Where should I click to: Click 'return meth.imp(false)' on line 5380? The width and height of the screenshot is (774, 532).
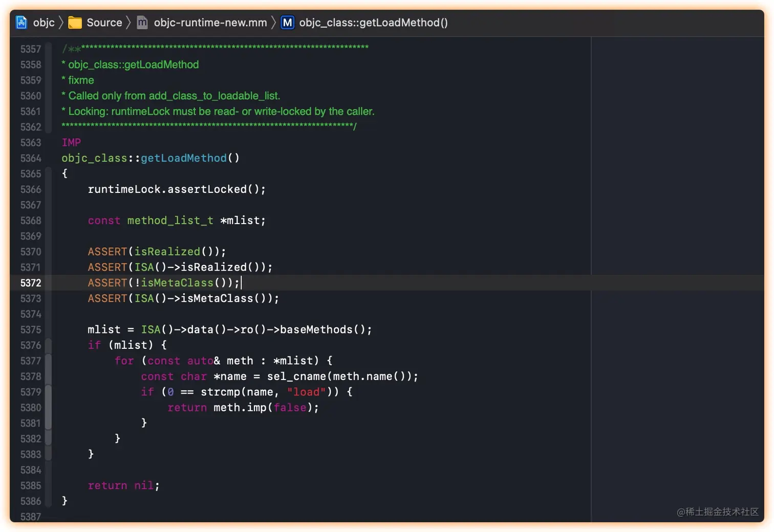(x=243, y=408)
